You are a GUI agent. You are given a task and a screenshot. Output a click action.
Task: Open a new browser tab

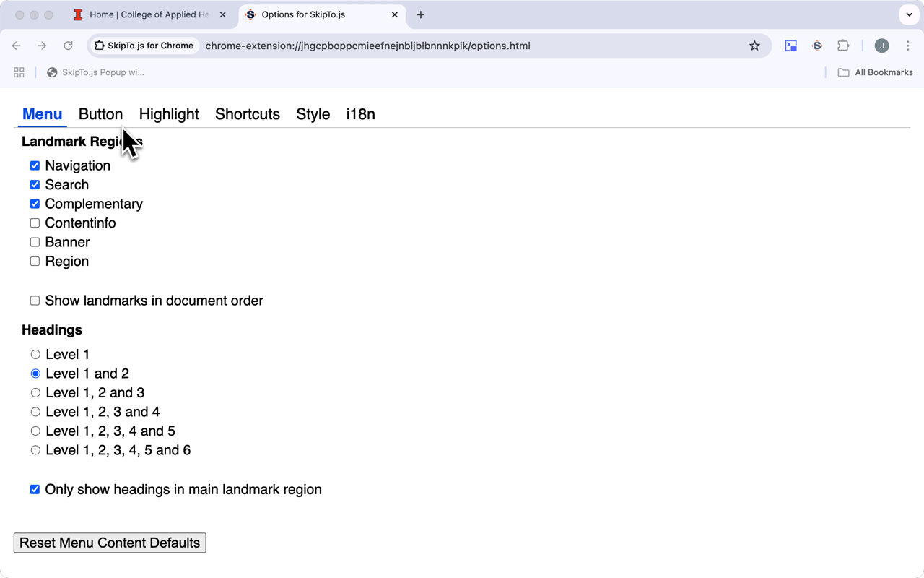coord(421,14)
